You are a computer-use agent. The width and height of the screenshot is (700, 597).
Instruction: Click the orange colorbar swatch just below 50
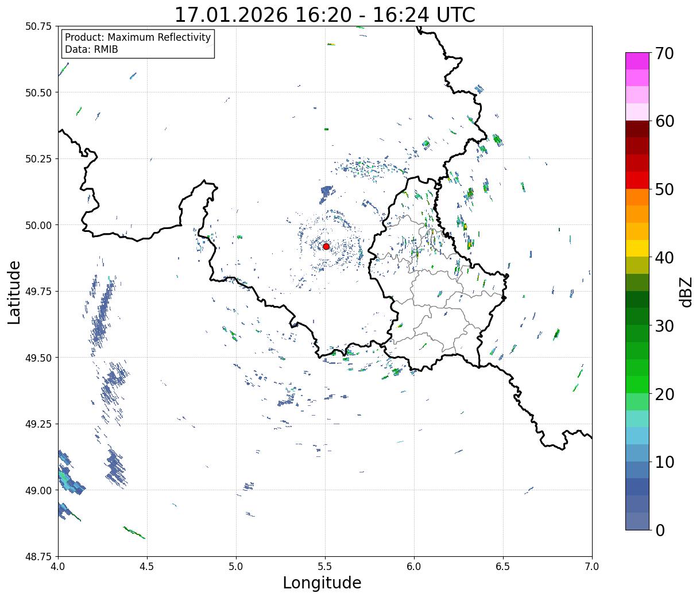[x=637, y=197]
